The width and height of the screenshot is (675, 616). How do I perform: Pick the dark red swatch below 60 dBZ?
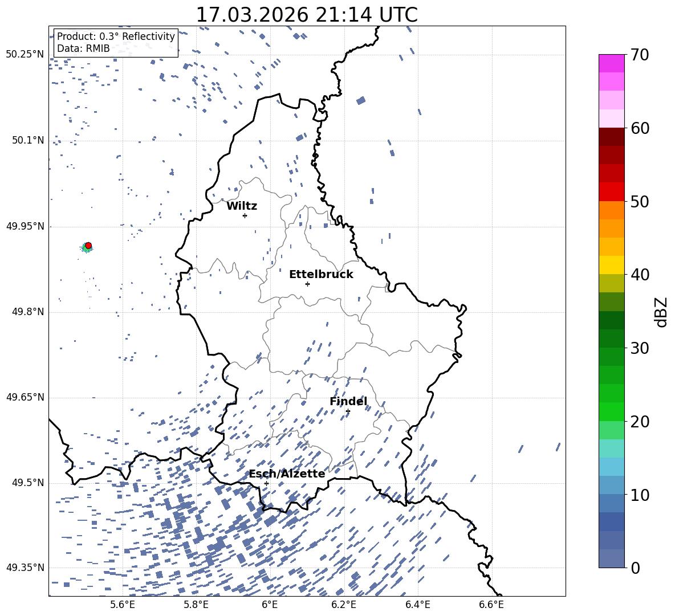point(612,137)
